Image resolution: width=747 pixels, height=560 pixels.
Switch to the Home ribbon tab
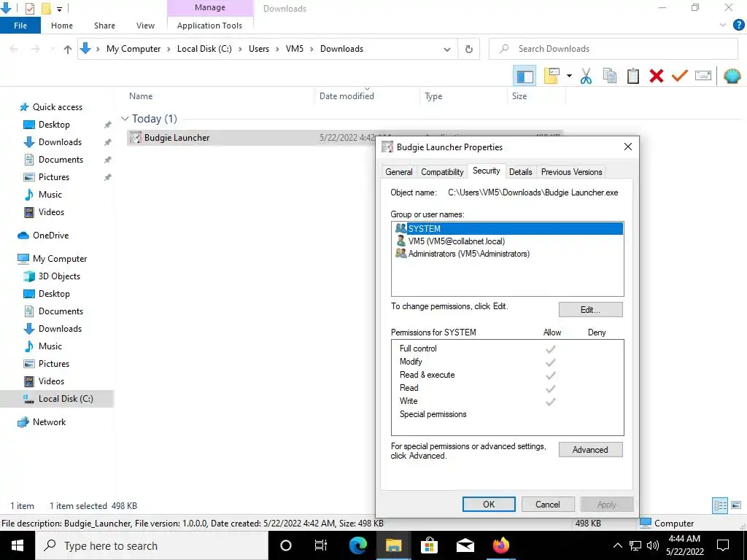click(x=62, y=26)
